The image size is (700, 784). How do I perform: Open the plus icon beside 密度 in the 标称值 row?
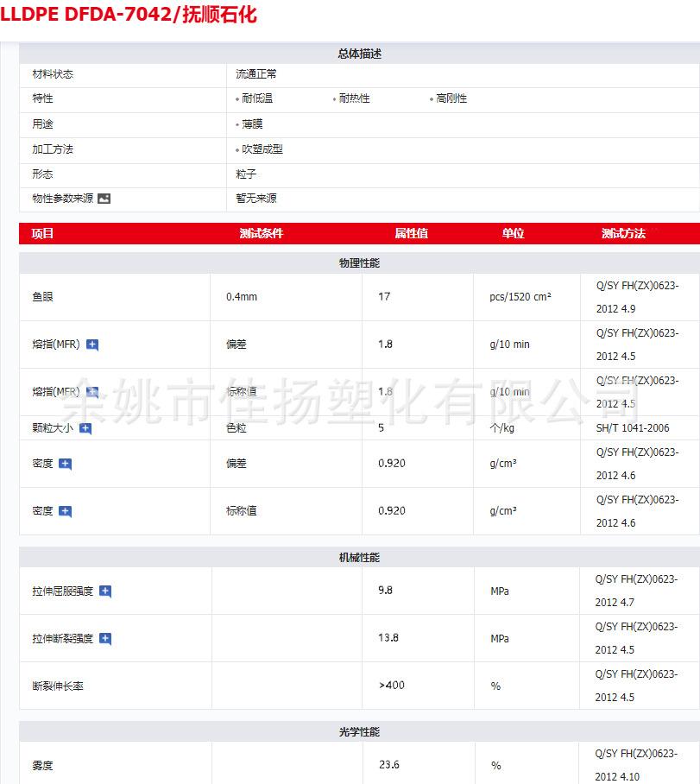[65, 511]
